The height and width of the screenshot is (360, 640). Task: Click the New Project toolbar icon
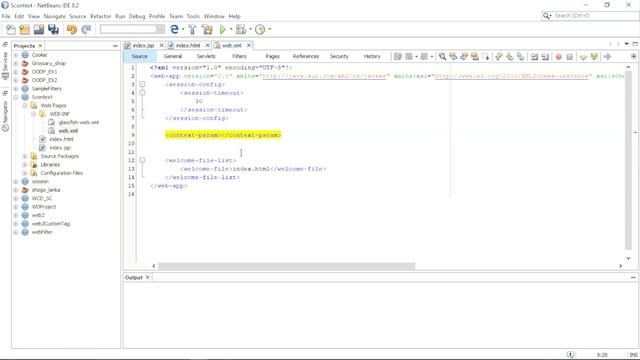pos(24,29)
